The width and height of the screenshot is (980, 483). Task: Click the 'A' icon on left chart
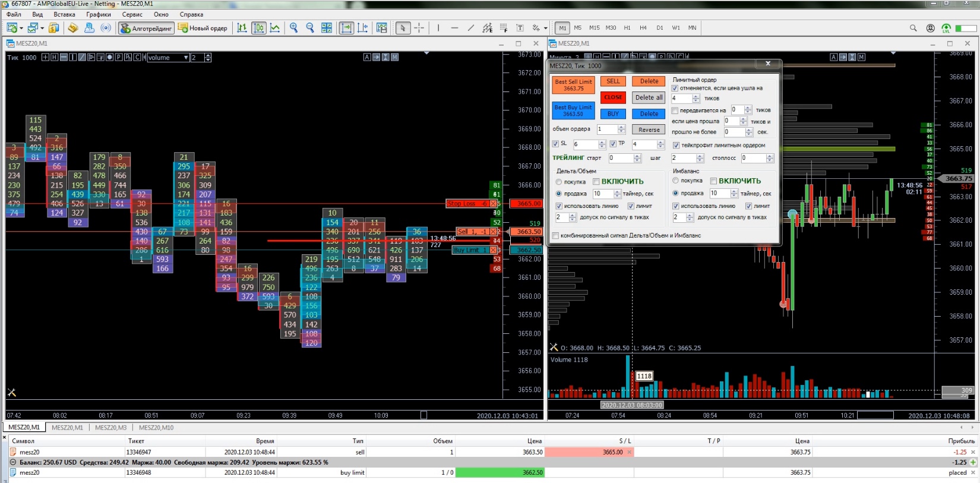click(367, 57)
